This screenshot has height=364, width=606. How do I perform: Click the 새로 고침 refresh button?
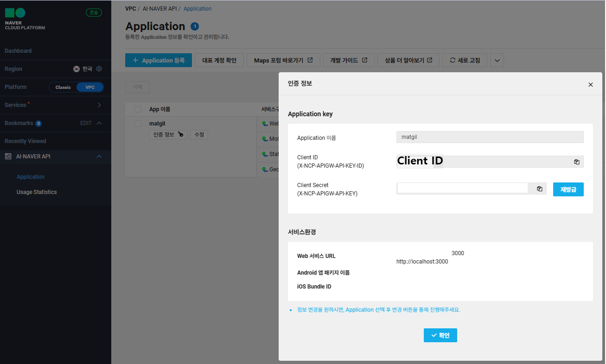pyautogui.click(x=465, y=60)
